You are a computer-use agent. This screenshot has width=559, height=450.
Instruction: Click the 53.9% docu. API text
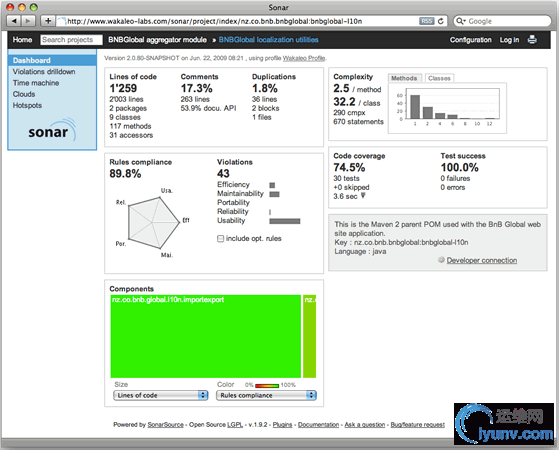pos(208,108)
